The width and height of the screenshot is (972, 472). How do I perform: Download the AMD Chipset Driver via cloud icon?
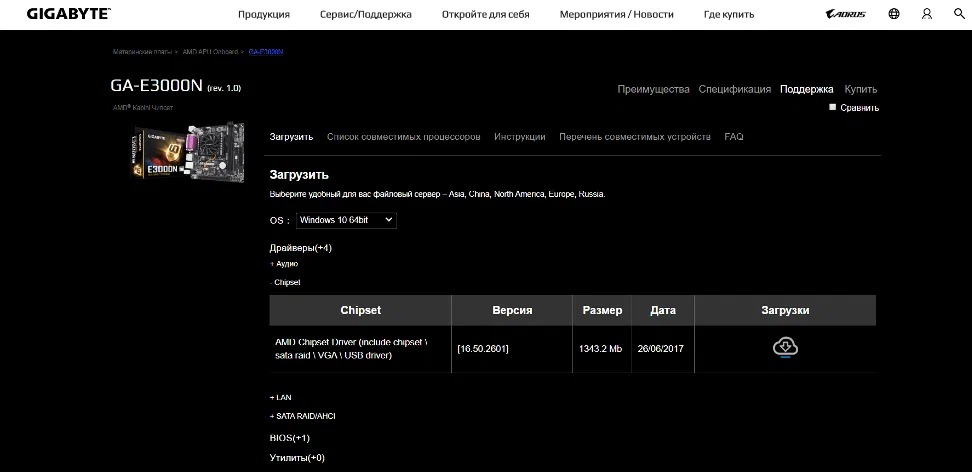coord(785,347)
